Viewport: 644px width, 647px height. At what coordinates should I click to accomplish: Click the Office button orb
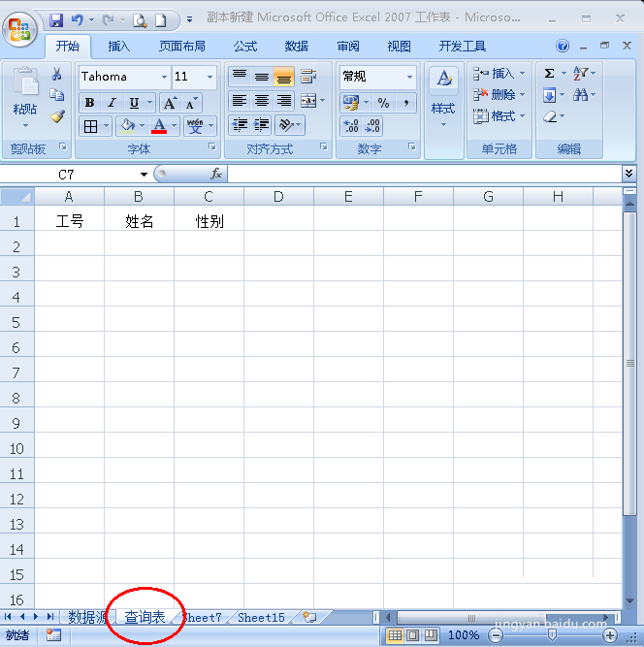point(19,30)
